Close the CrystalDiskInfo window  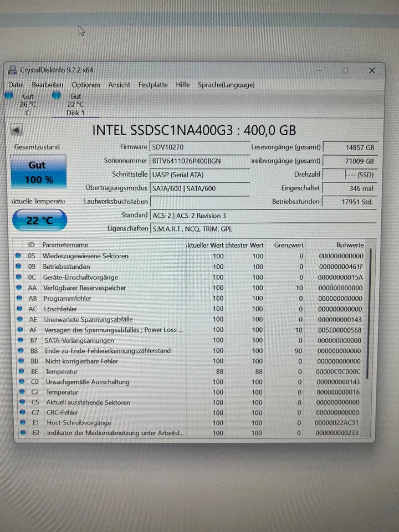tap(372, 70)
